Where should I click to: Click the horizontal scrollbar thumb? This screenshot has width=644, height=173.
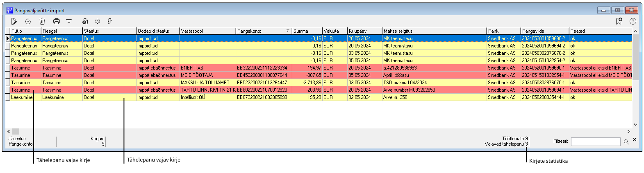tap(16, 131)
